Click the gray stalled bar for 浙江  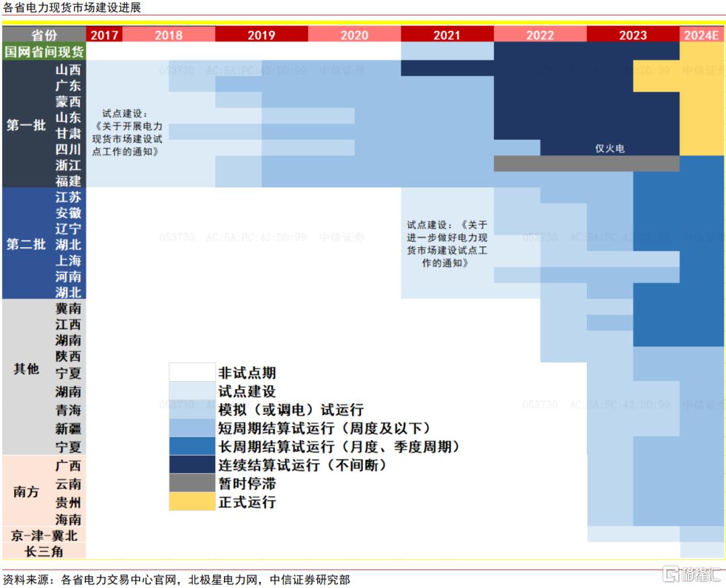pos(587,163)
